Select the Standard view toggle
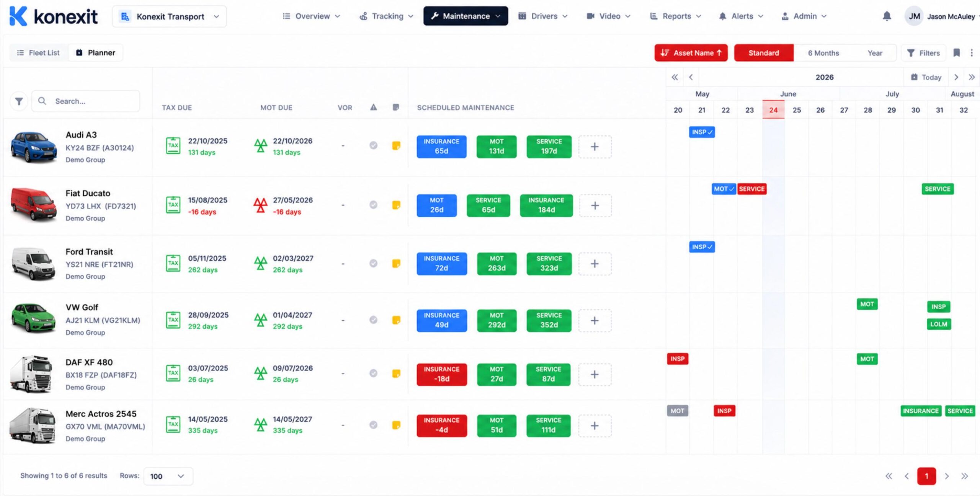The image size is (980, 496). click(x=764, y=53)
